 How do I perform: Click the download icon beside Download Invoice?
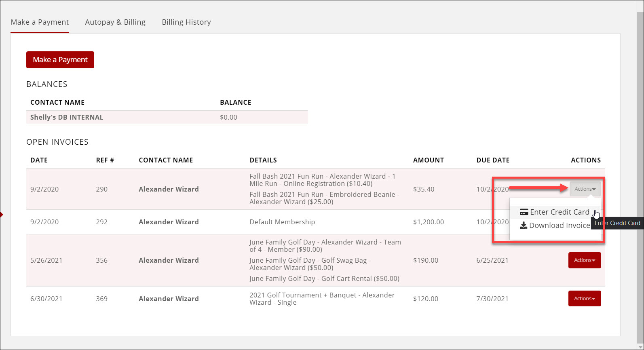pyautogui.click(x=524, y=226)
